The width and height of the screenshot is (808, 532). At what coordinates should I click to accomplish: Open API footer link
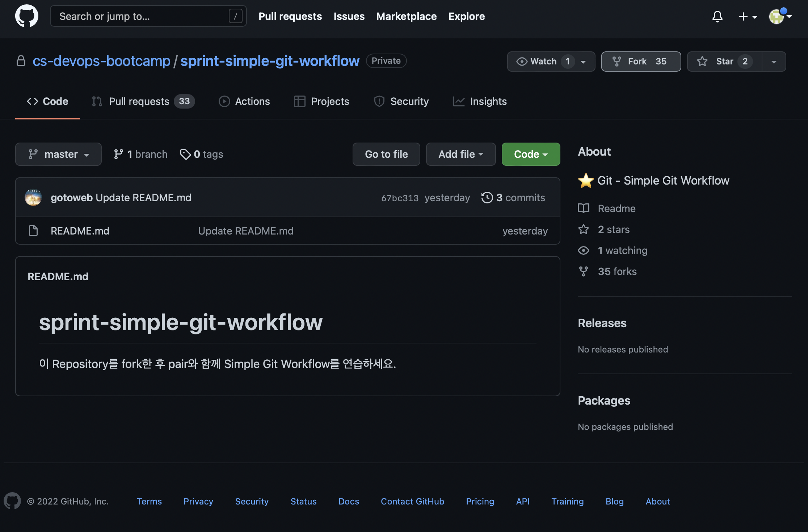tap(523, 501)
